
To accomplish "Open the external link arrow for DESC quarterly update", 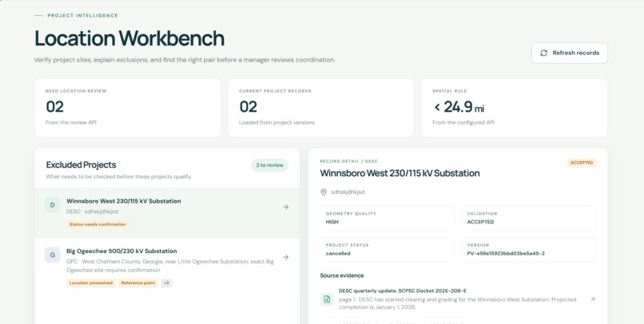I will pyautogui.click(x=592, y=299).
